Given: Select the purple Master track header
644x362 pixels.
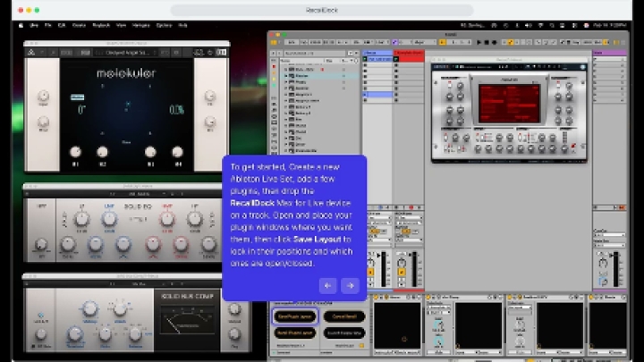Looking at the screenshot, I should [610, 53].
